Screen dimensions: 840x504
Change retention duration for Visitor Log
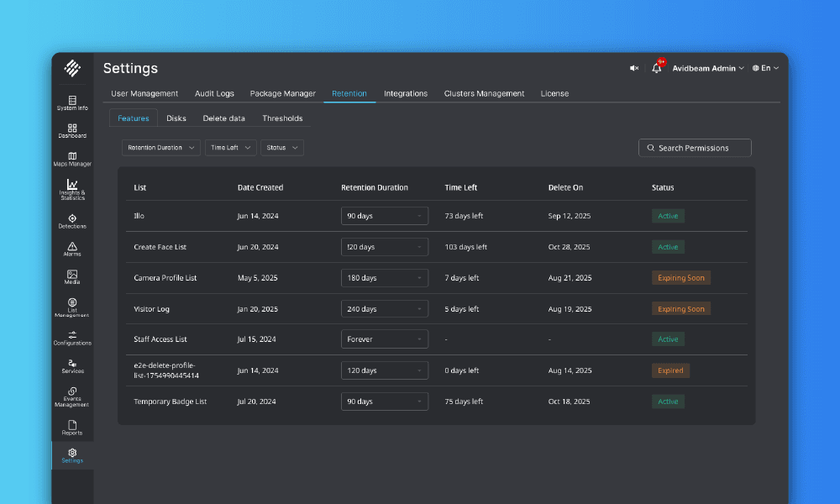tap(384, 308)
